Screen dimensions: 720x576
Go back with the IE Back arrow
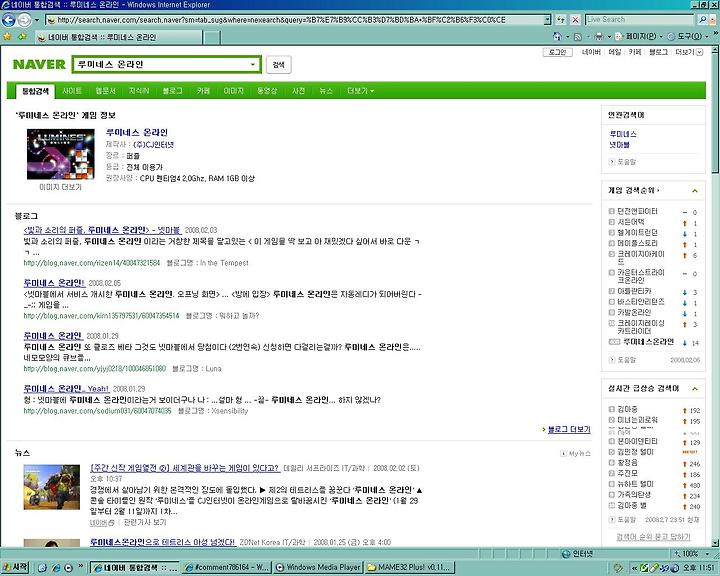[8, 20]
